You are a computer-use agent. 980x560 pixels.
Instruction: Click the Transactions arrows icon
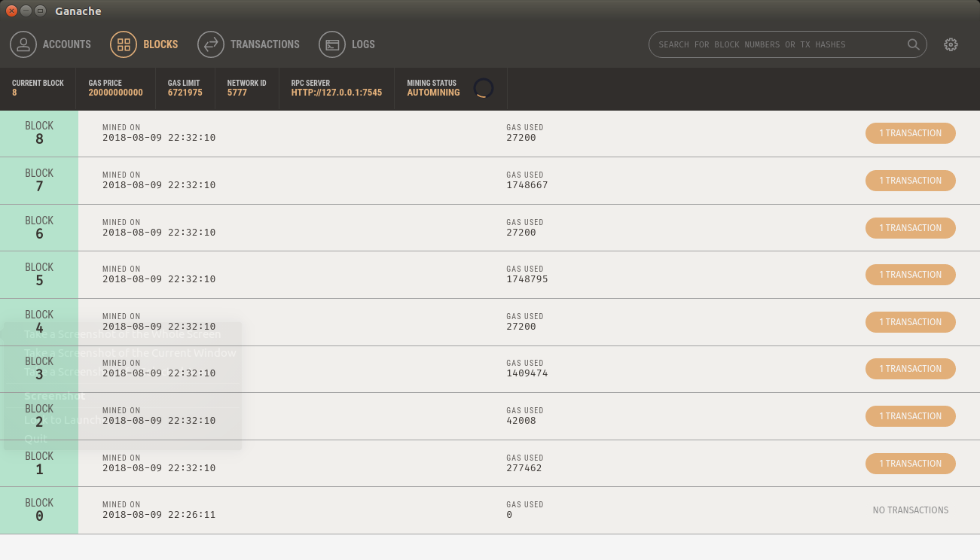click(x=211, y=44)
